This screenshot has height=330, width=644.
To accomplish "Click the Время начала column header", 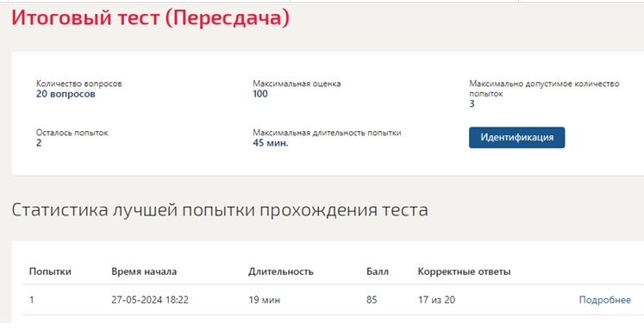I will 144,271.
